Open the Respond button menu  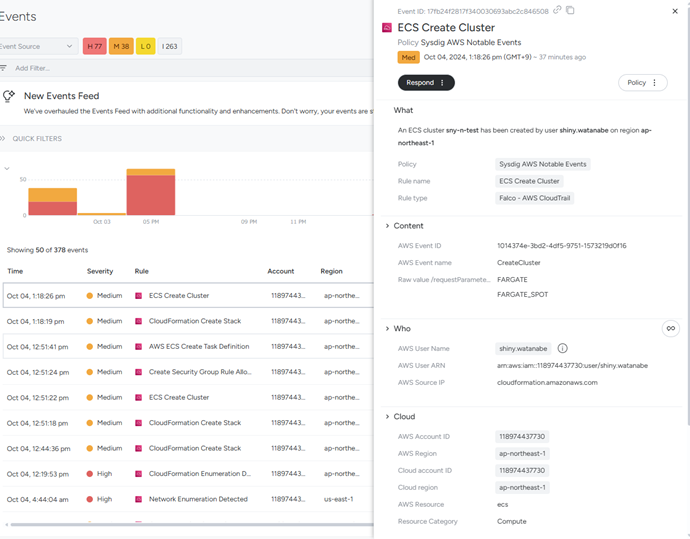pos(426,83)
